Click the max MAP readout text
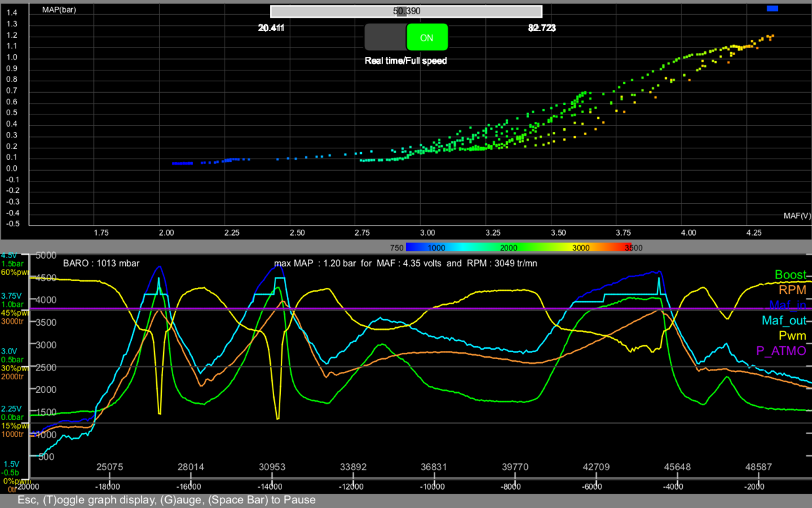This screenshot has height=508, width=812. pos(404,262)
